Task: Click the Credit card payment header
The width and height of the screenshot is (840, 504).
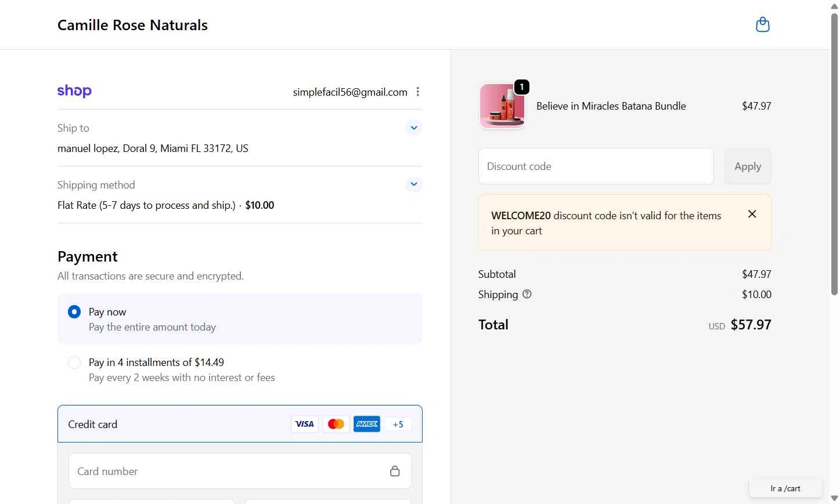Action: [x=240, y=424]
